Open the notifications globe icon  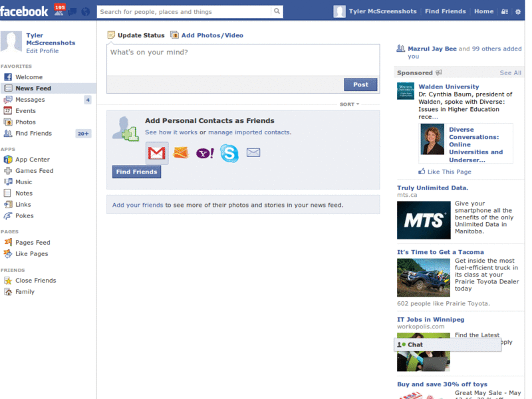(86, 12)
